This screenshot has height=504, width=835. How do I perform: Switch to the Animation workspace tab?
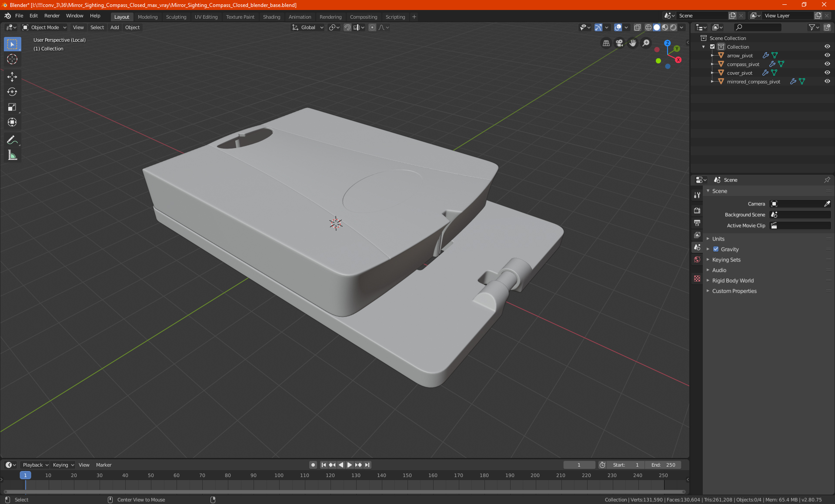coord(300,17)
